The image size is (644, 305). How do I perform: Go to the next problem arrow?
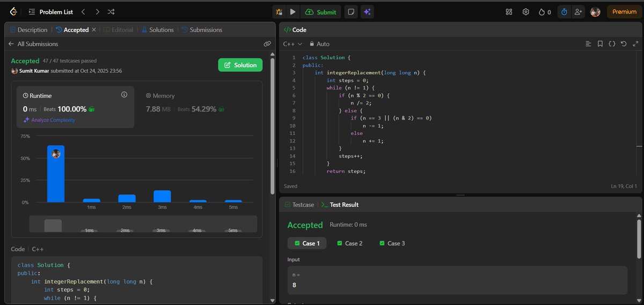(97, 11)
